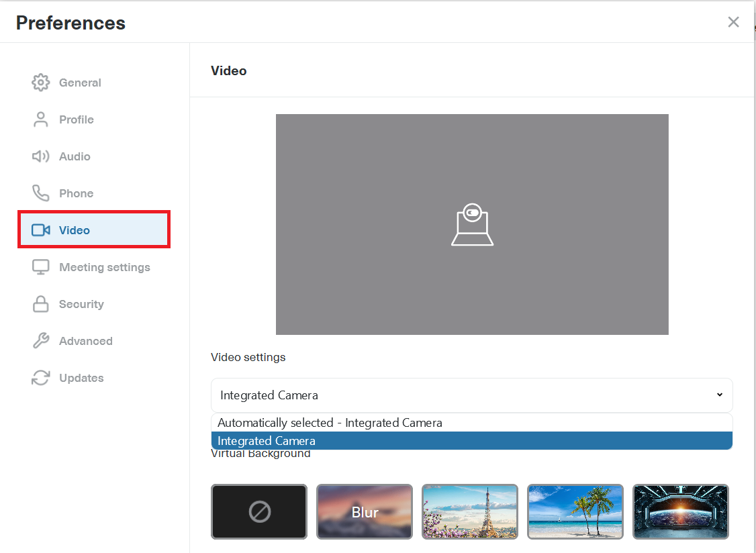Image resolution: width=756 pixels, height=553 pixels.
Task: Choose 'Automatically selected - Integrated Camera' option
Action: 330,423
